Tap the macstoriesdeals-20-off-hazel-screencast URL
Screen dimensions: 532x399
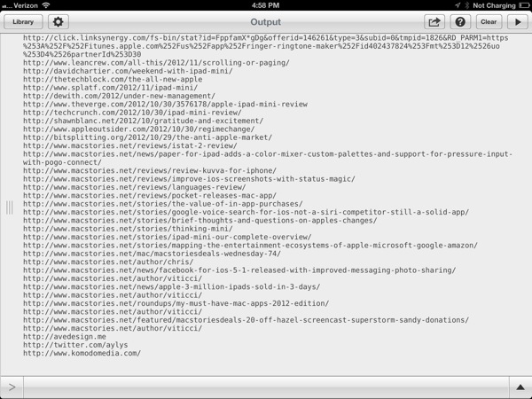pos(246,320)
